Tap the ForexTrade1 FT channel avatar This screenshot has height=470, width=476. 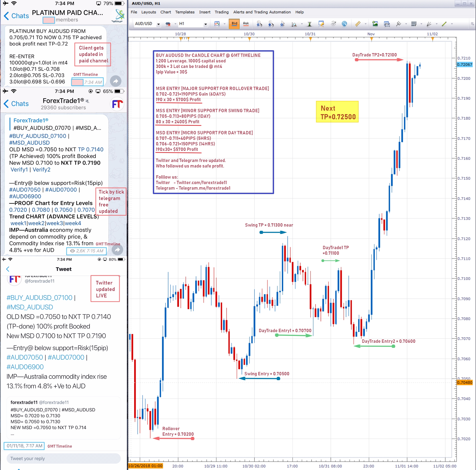tap(117, 104)
